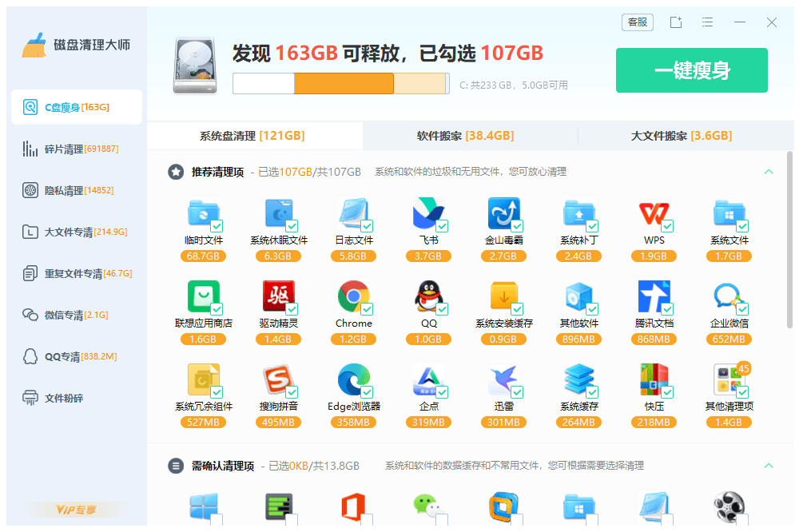Uncheck the 临时文件 checkbox
Screen dimensions: 799x532
217,226
